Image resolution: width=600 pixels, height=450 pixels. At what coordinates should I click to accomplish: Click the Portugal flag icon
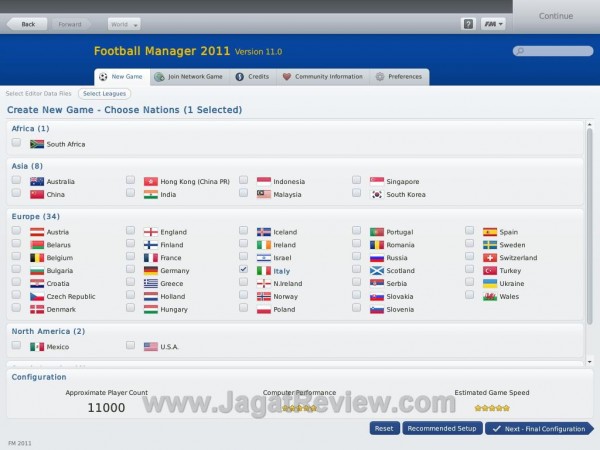tap(377, 232)
